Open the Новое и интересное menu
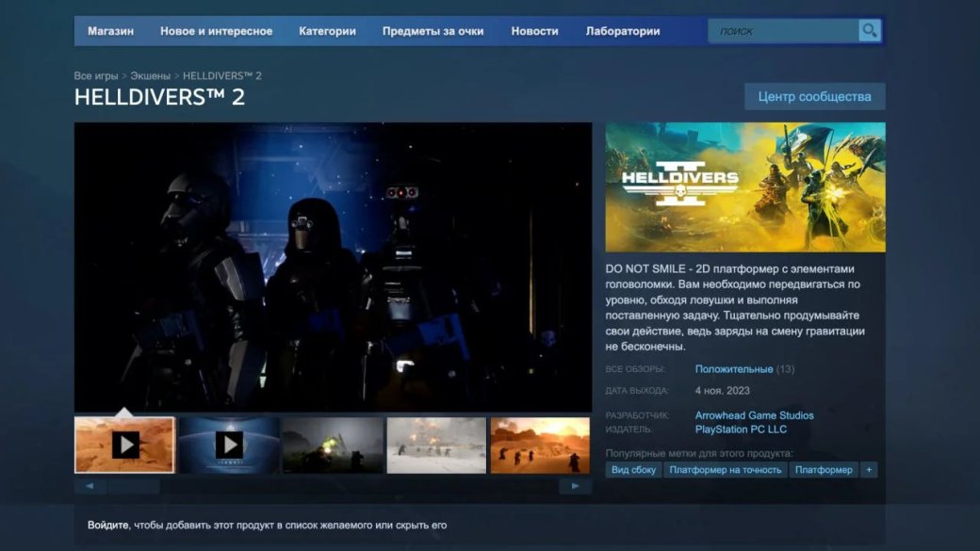The width and height of the screenshot is (980, 551). coord(216,31)
